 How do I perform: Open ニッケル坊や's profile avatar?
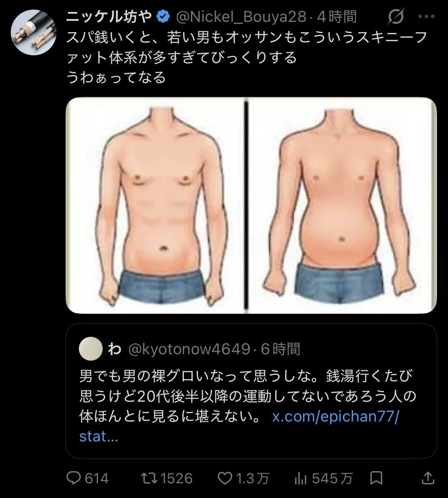33,33
